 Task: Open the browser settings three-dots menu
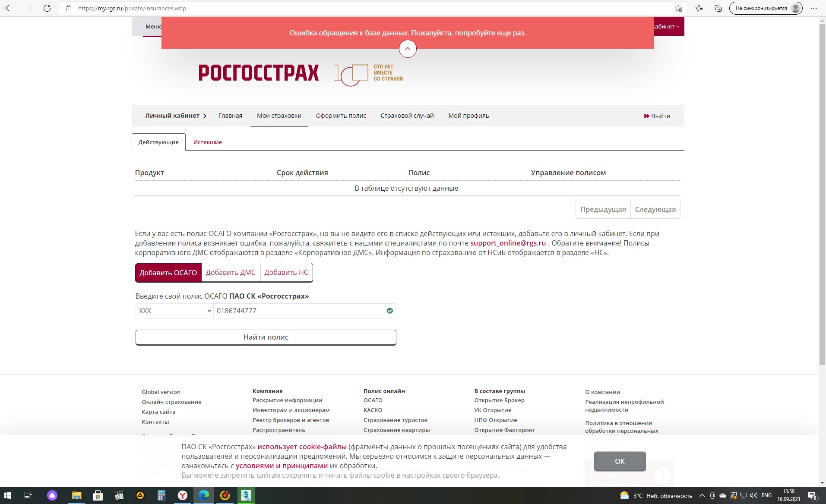(813, 8)
